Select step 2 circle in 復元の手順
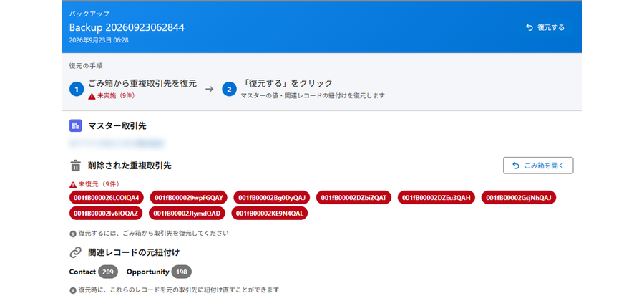Screen dimensions: 644x301 tap(229, 89)
